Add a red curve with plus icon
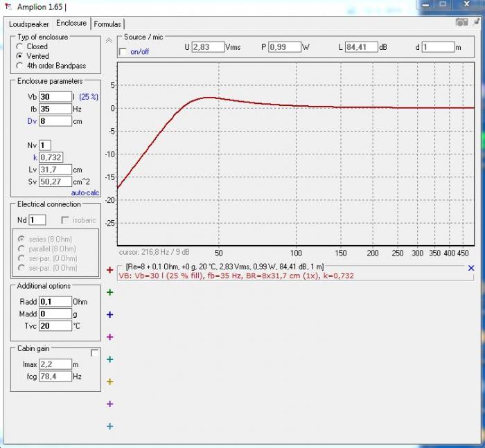Image resolution: width=485 pixels, height=448 pixels. tap(109, 270)
